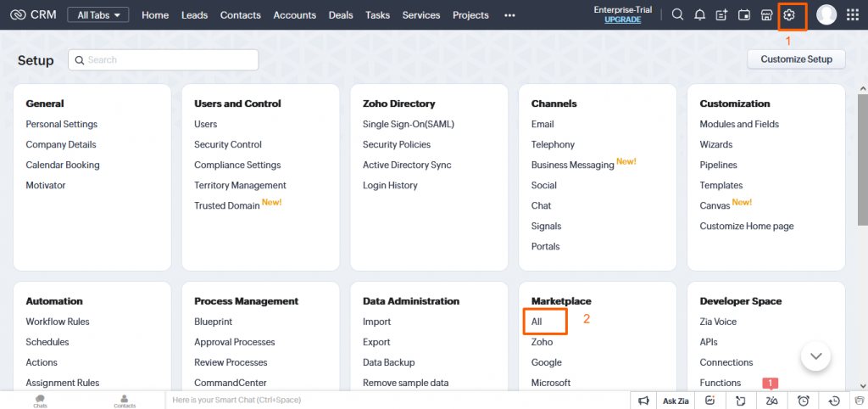Viewport: 868px width, 409px height.
Task: Open Company Details link
Action: [x=61, y=144]
